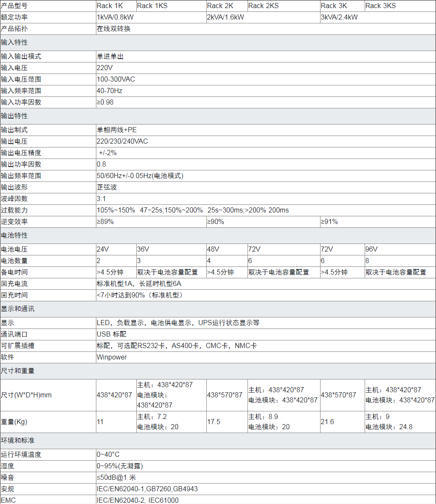Screen dimensions: 436x504
Task: Click the Rack 1K column header
Action: pos(110,6)
